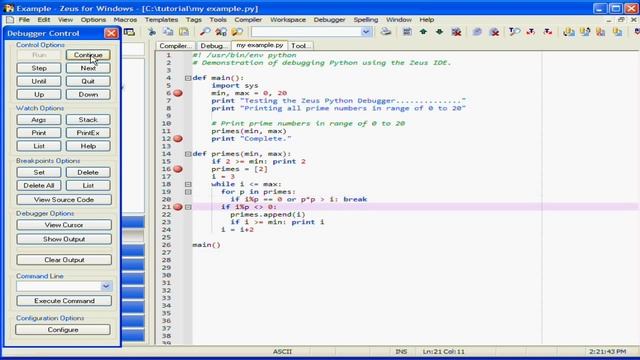
Task: Click the Stack button
Action: tap(88, 120)
